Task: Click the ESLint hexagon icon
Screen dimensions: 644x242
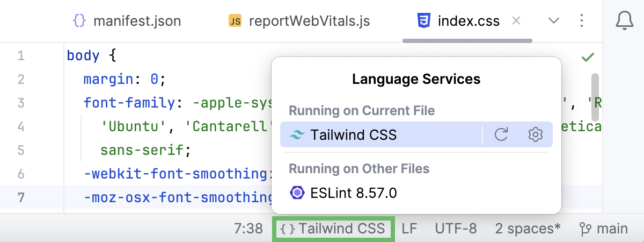Action: click(x=297, y=193)
